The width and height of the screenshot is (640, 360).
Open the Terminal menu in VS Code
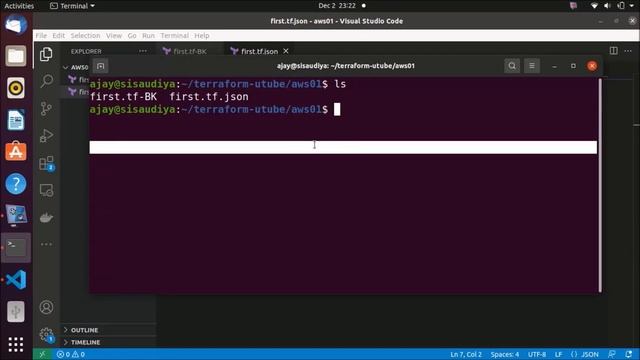point(174,36)
